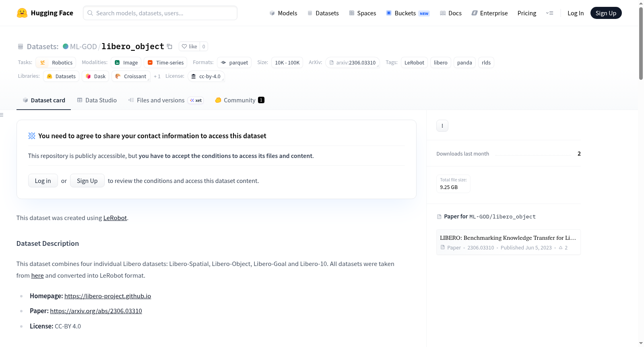644x347 pixels.
Task: Click the like count '0'
Action: pyautogui.click(x=204, y=46)
